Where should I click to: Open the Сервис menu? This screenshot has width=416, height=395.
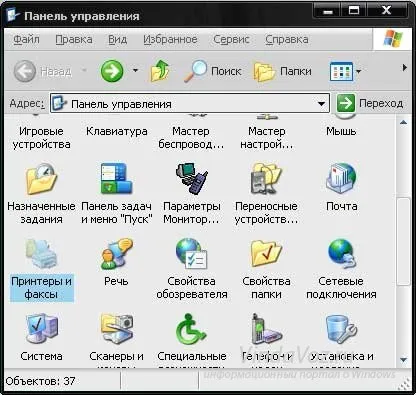pos(231,39)
